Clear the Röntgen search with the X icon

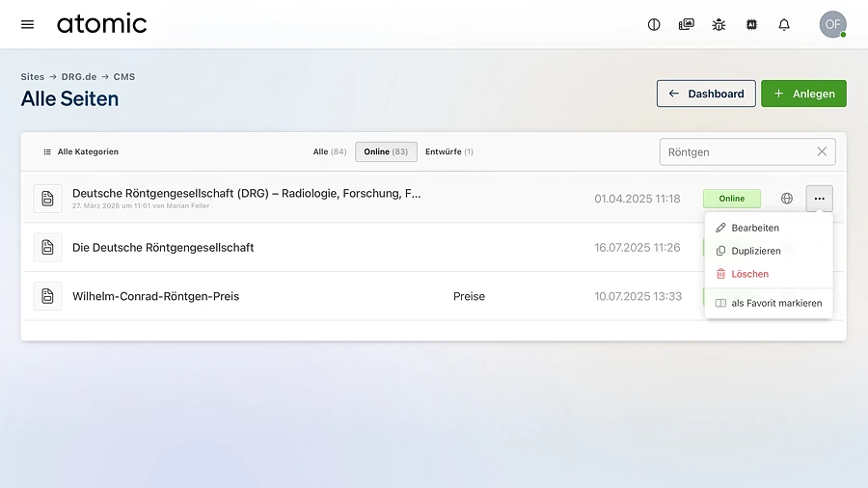822,151
